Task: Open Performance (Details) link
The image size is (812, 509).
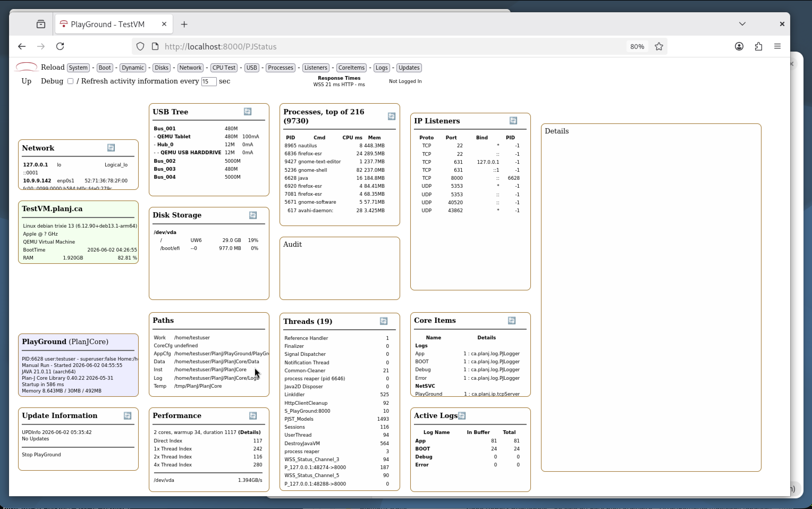Action: click(249, 432)
